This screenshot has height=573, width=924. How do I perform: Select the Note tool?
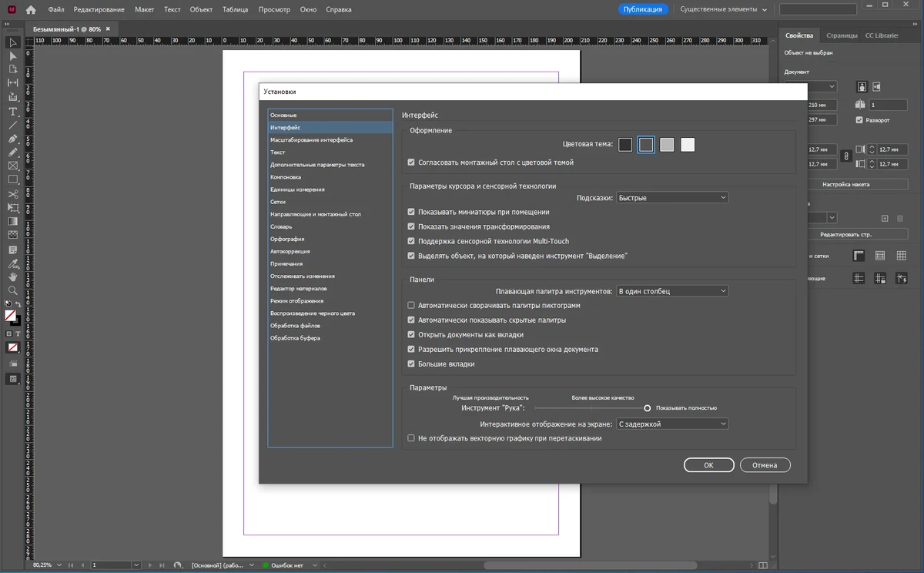click(x=13, y=250)
